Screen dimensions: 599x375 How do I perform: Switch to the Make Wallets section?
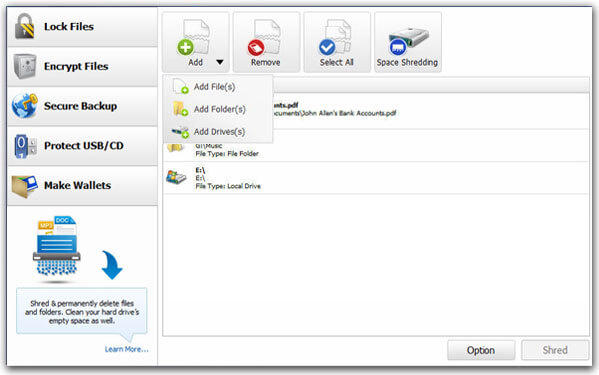click(x=83, y=186)
